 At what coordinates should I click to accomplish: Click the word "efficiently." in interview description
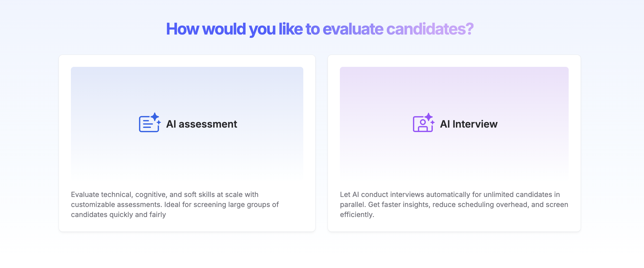[x=357, y=215]
